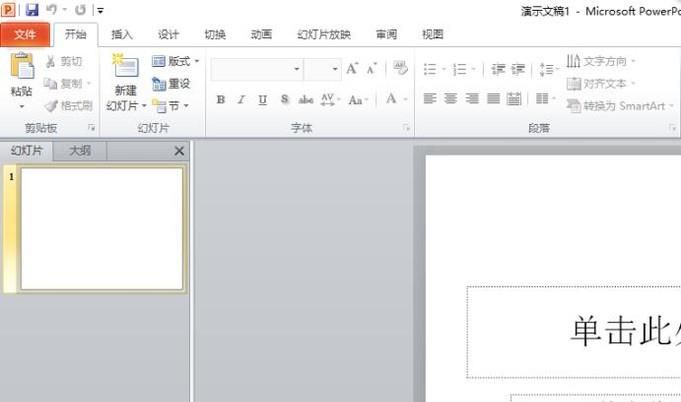Click the Bullets list icon
Screen dimensions: 681x402
coord(430,69)
